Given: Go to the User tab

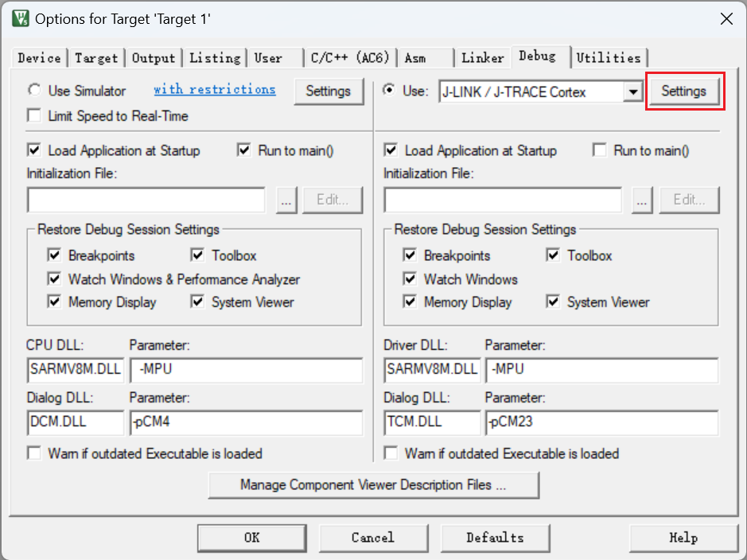Looking at the screenshot, I should point(276,58).
